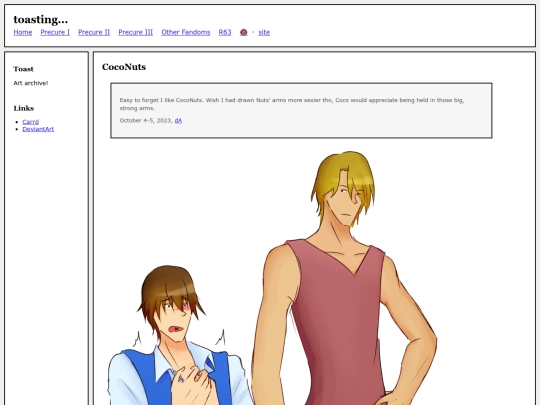Follow the dA link after the date

pos(178,121)
